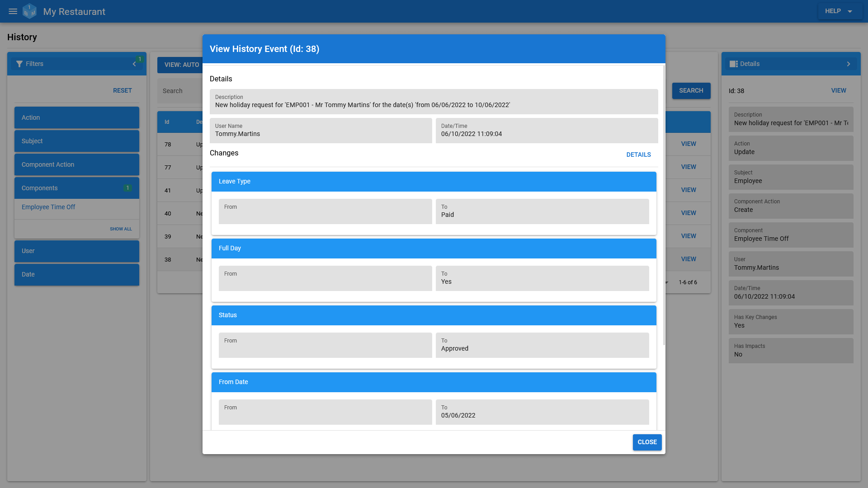The image size is (868, 488).
Task: Click Status To field 'Approved'
Action: tap(542, 345)
